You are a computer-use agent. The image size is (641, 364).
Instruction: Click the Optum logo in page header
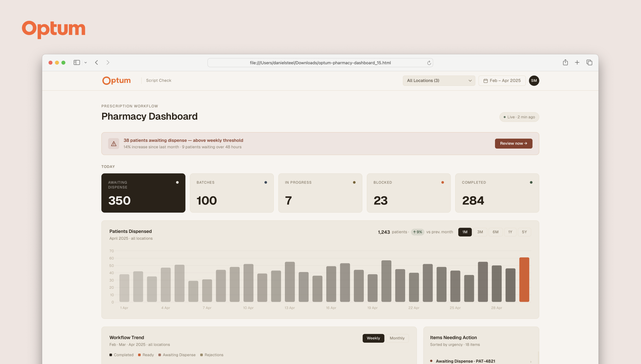(116, 80)
